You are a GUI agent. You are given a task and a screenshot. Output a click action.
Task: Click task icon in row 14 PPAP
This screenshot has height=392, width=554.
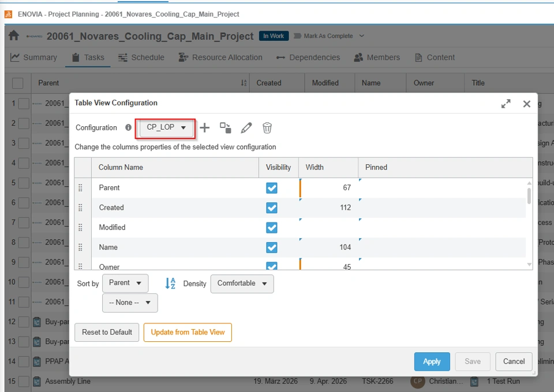coord(37,361)
